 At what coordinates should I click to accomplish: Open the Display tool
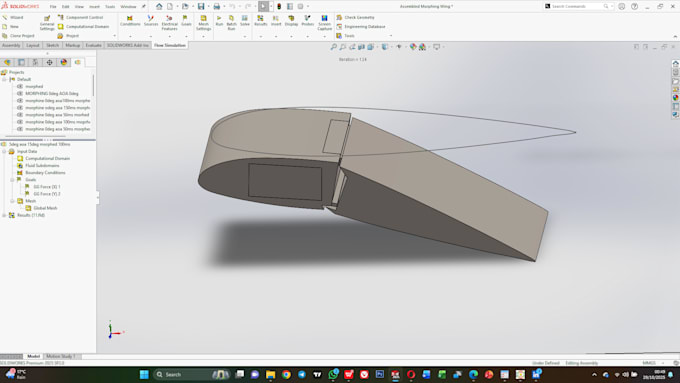click(x=291, y=20)
